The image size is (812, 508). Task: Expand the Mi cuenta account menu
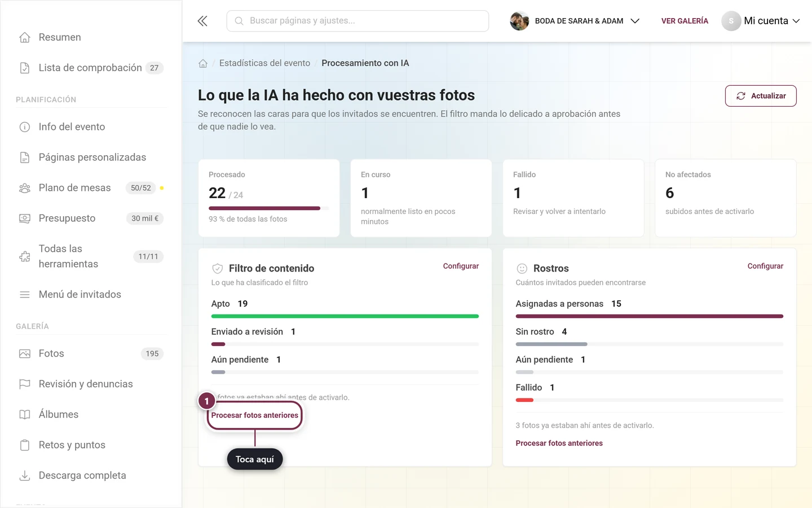pyautogui.click(x=761, y=21)
